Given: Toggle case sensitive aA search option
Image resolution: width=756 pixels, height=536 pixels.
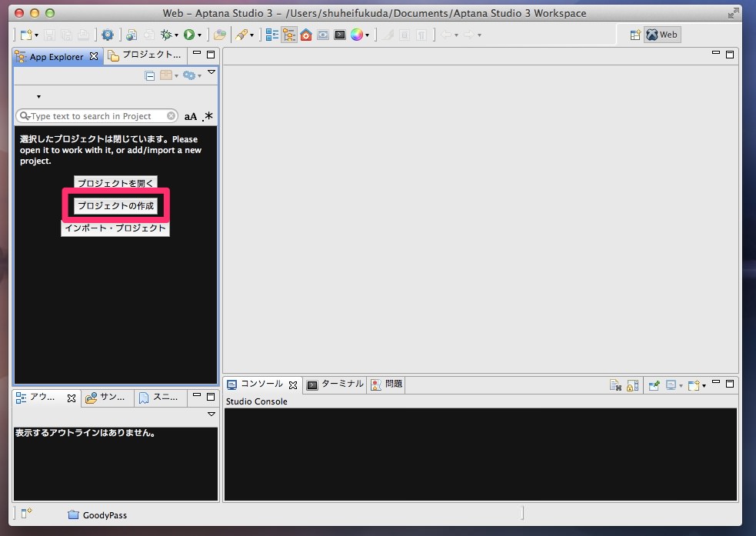Looking at the screenshot, I should (191, 116).
